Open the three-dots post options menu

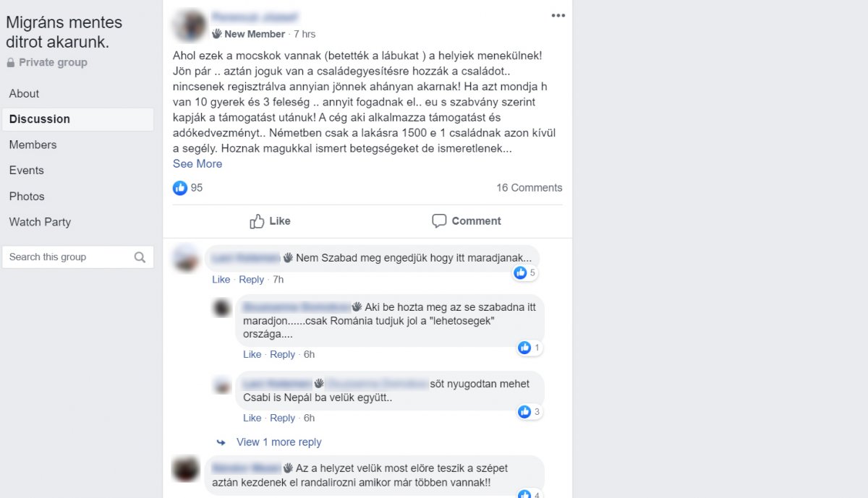point(558,15)
